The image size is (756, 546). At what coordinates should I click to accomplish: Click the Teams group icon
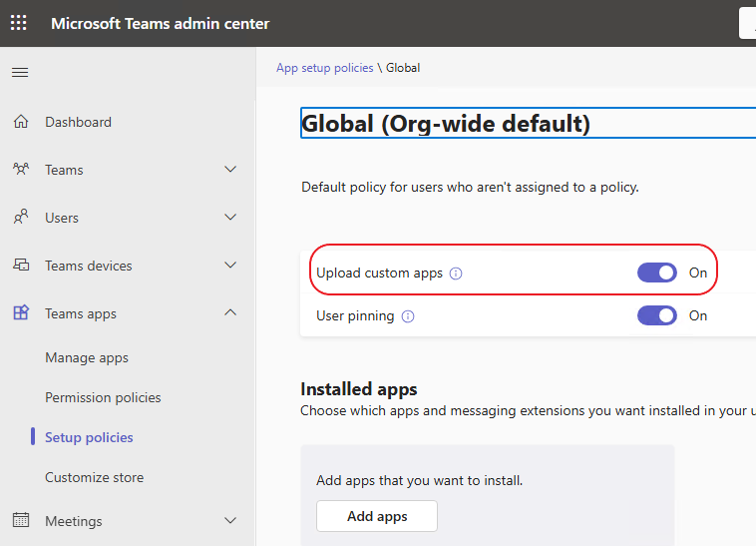[21, 170]
